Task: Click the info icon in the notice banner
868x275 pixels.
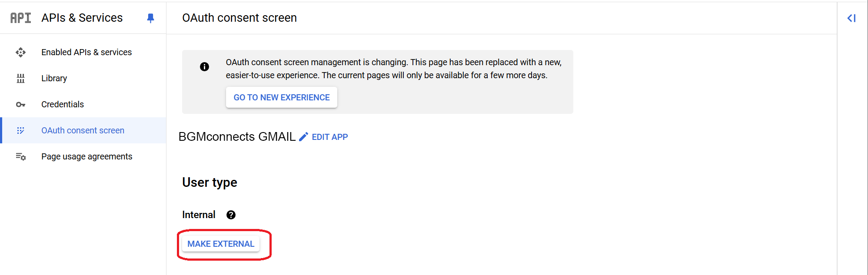Action: (x=204, y=66)
